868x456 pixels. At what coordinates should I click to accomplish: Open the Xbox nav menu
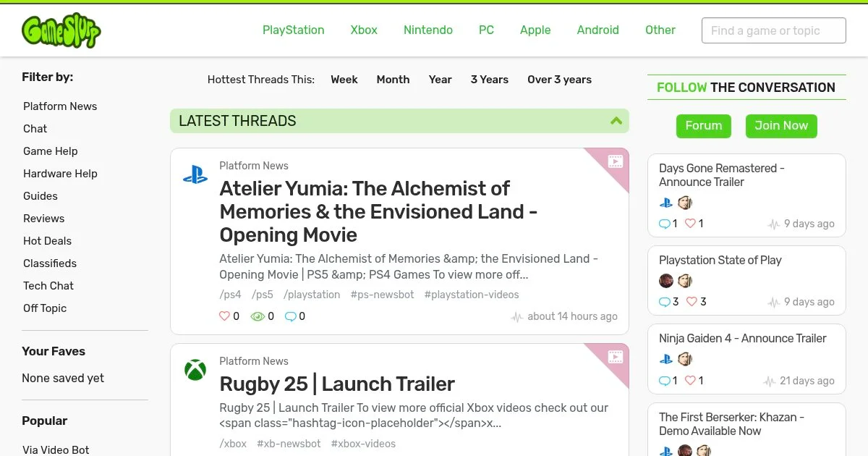364,30
